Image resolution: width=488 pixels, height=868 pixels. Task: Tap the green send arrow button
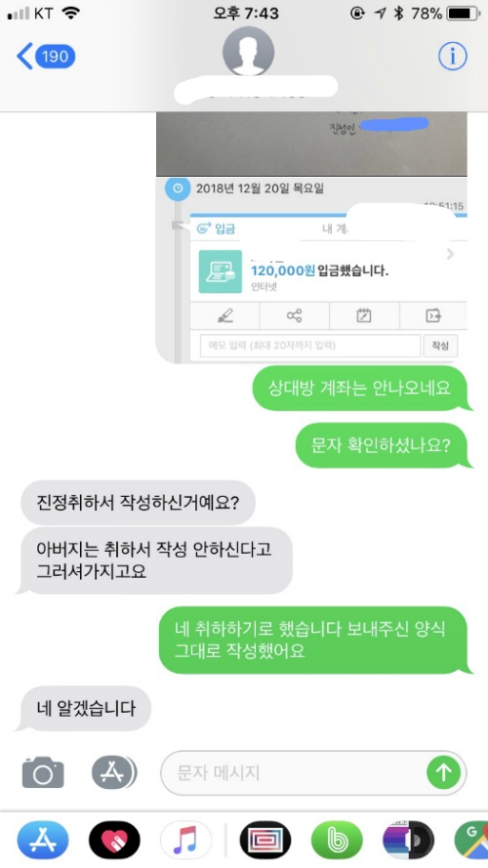point(443,772)
